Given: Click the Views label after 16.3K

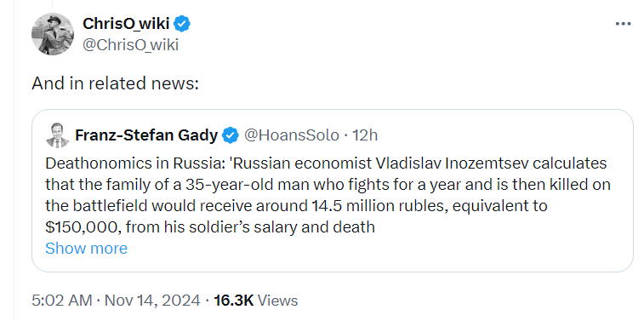Looking at the screenshot, I should [x=278, y=301].
